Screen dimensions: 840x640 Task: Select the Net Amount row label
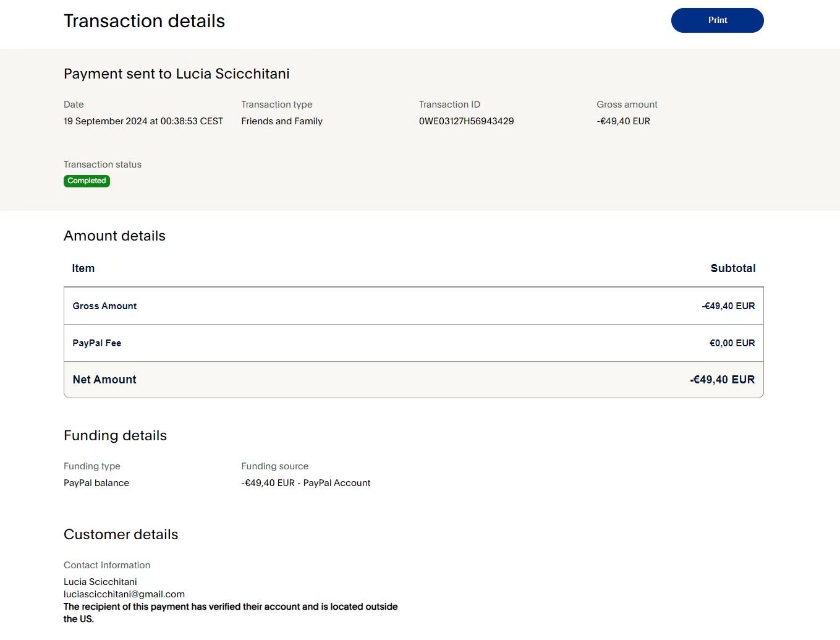104,380
